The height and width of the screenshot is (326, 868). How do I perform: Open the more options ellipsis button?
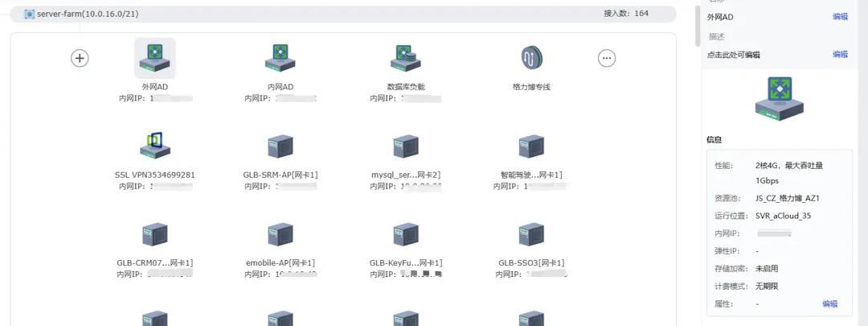(x=607, y=58)
